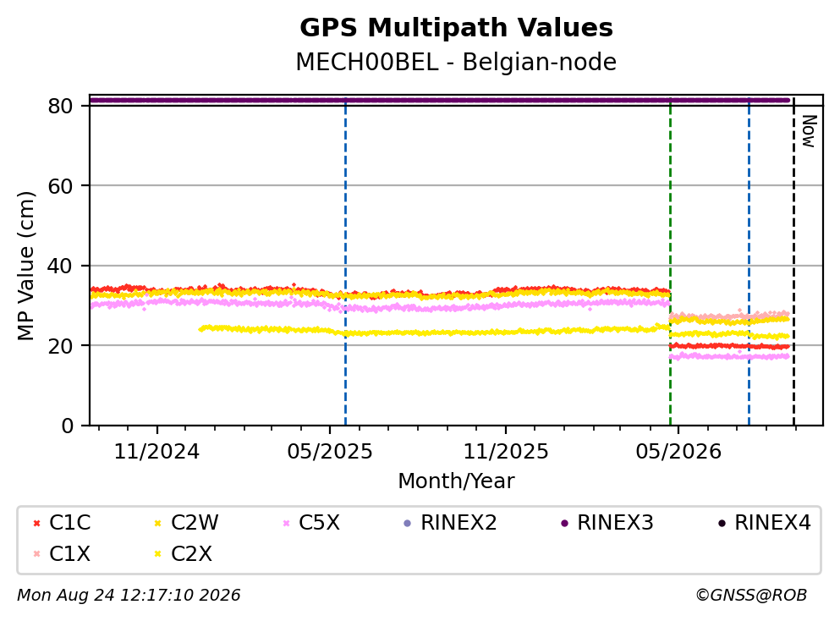Click the MECH00BEL - Belgian-node subtitle

457,62
